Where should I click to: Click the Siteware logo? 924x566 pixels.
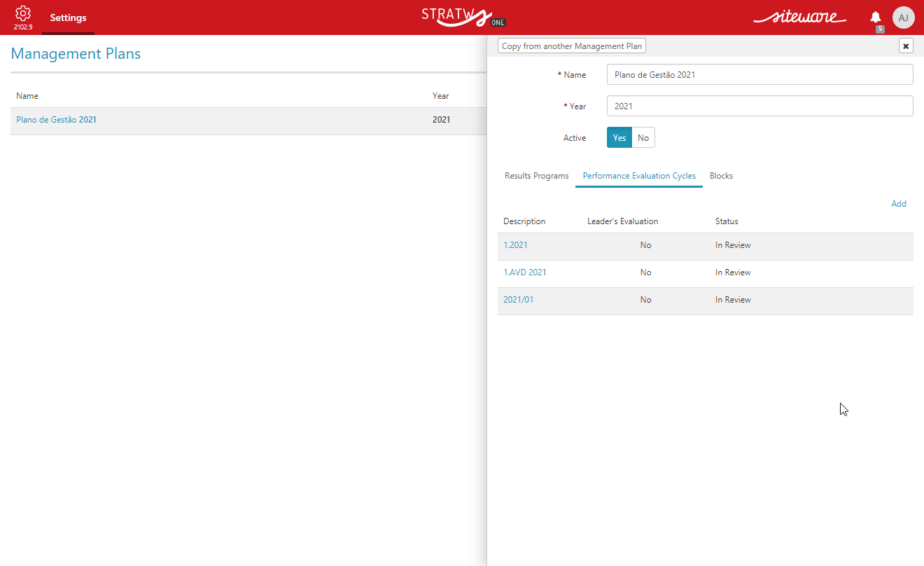click(x=799, y=18)
